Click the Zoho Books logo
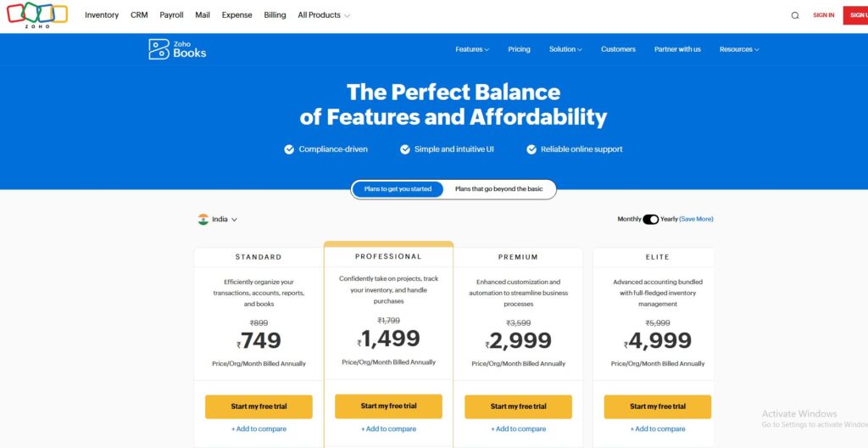868x448 pixels. 177,49
